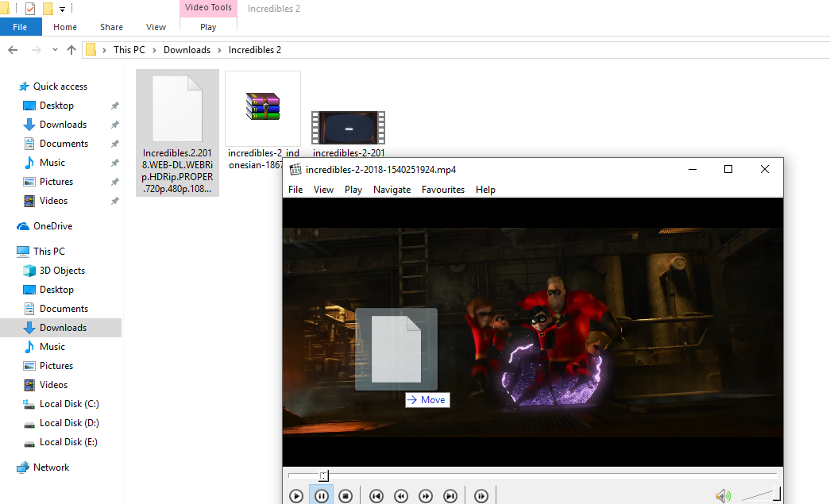
Task: Rewind the video playback
Action: (401, 495)
